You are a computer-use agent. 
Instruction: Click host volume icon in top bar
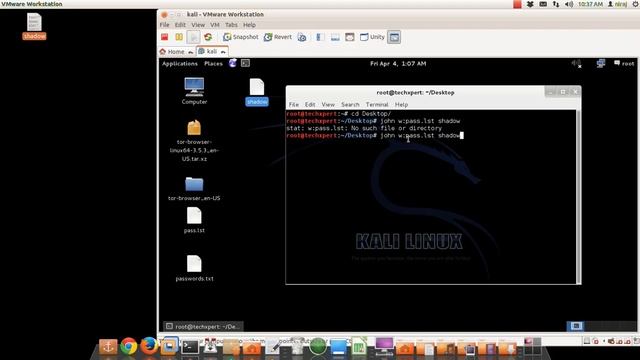click(569, 4)
